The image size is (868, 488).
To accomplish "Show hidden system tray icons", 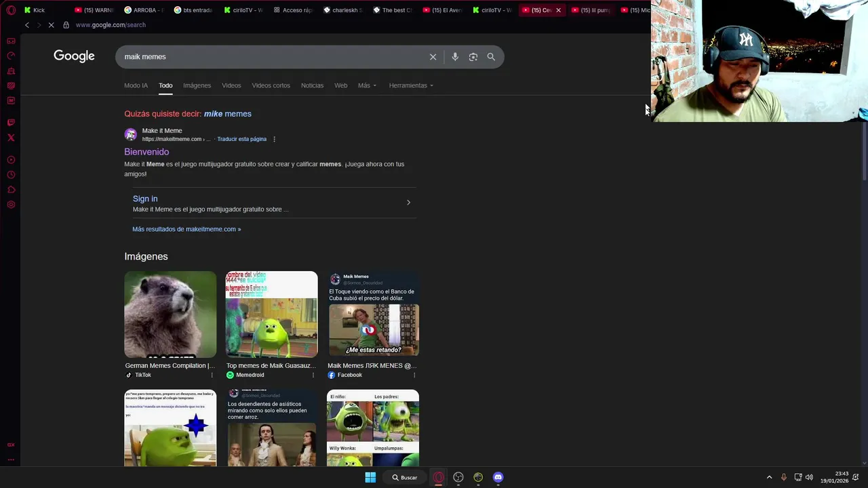I will pos(769,477).
